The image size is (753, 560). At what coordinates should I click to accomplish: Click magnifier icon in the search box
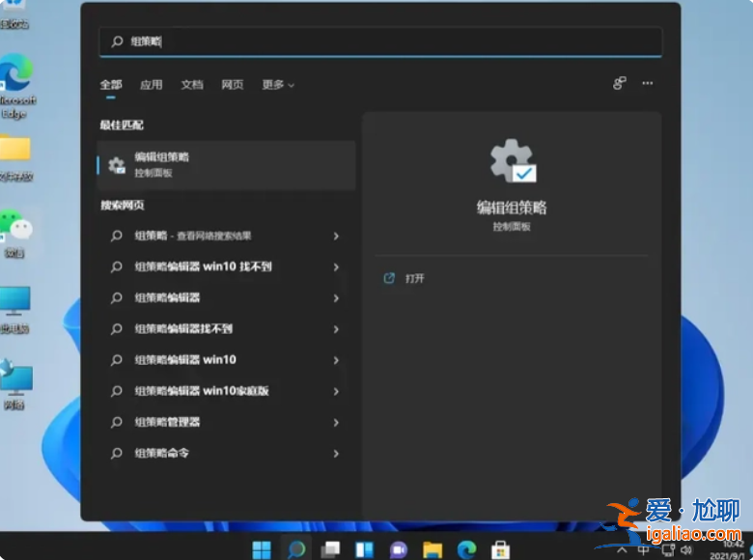tap(117, 42)
